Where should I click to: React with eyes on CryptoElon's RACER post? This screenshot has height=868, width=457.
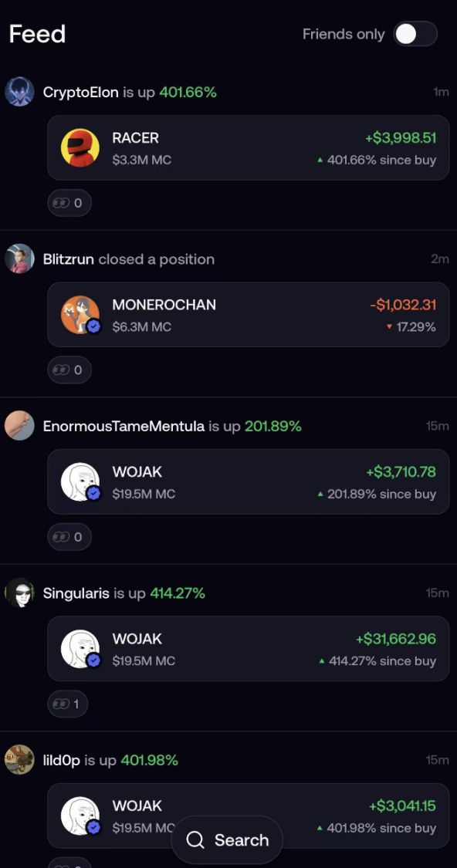tap(69, 202)
